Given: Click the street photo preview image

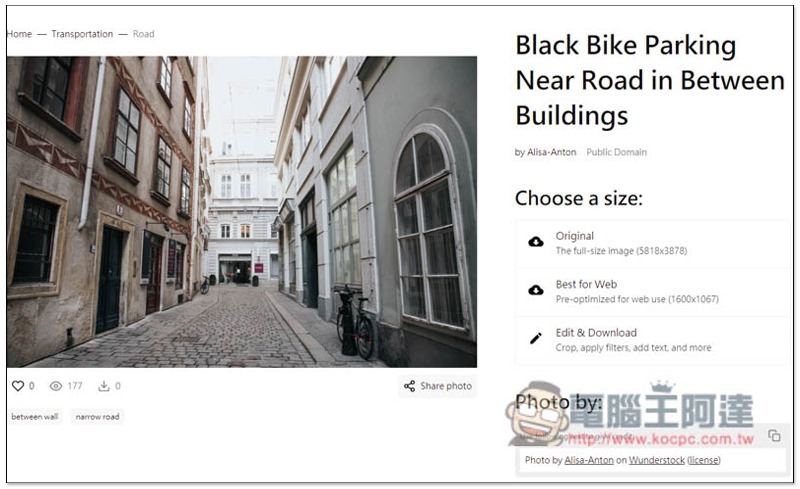Looking at the screenshot, I should coord(242,212).
